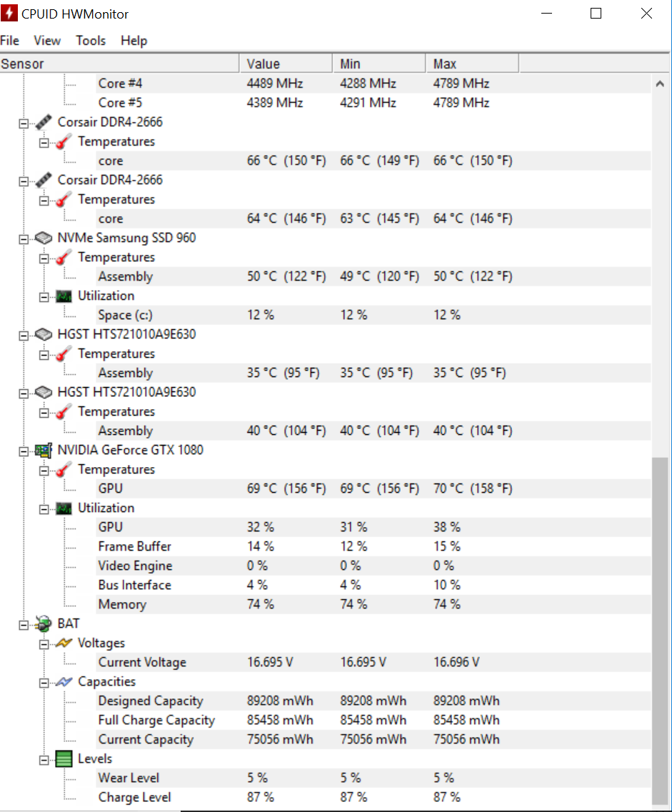The width and height of the screenshot is (672, 812).
Task: Collapse the BAT battery tree node
Action: pos(24,624)
